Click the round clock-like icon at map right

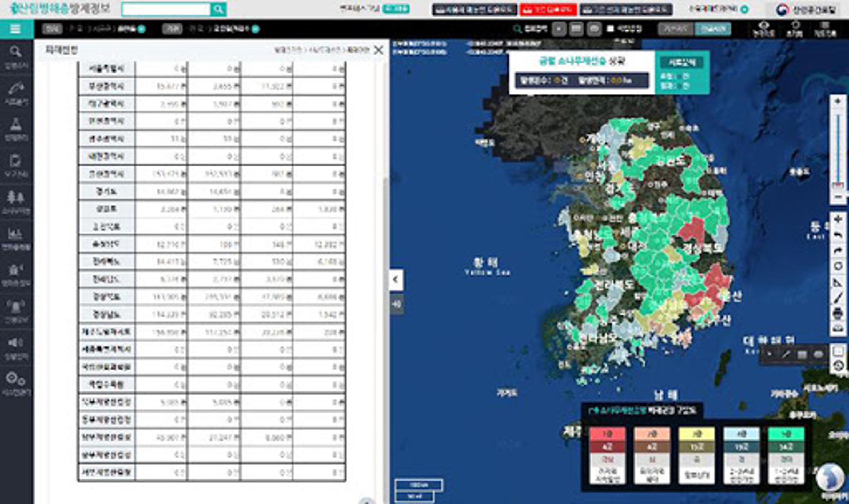click(838, 366)
